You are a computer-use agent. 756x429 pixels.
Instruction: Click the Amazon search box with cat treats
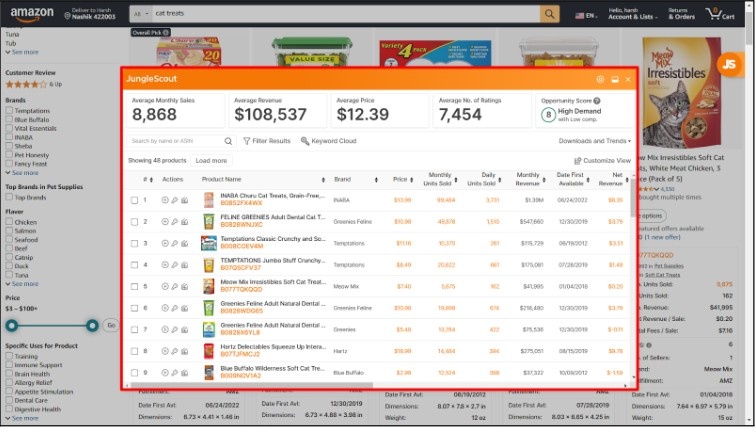[x=346, y=14]
